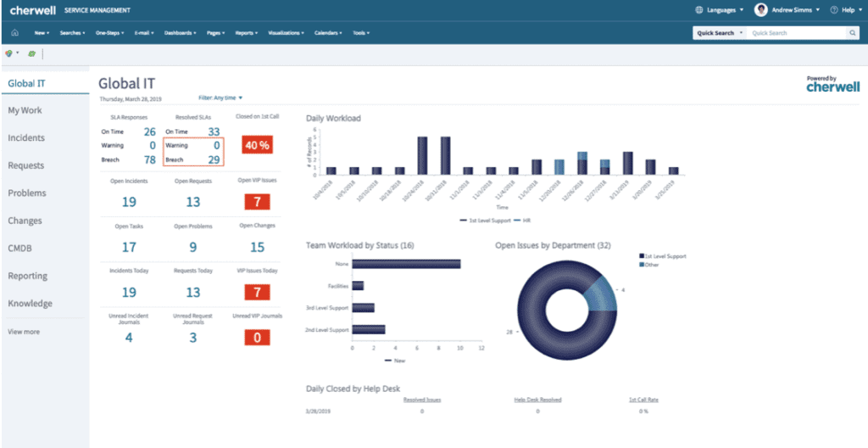Viewport: 868px width, 448px height.
Task: Click Andrew Simms avatar picture
Action: pyautogui.click(x=761, y=10)
